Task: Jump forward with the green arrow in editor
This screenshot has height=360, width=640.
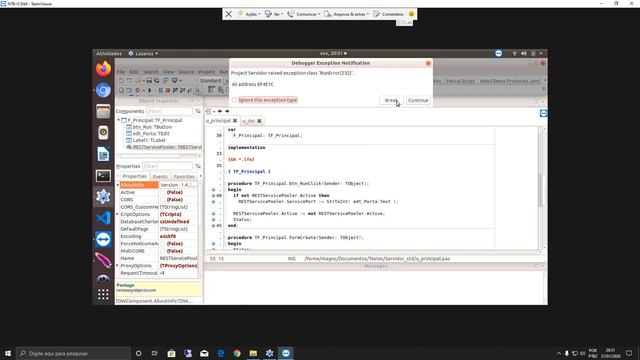Action: (227, 111)
